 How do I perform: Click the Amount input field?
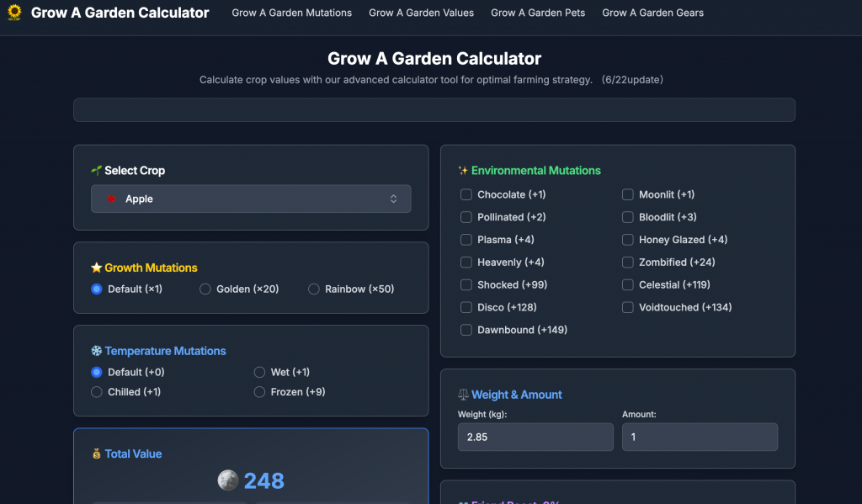(x=700, y=437)
